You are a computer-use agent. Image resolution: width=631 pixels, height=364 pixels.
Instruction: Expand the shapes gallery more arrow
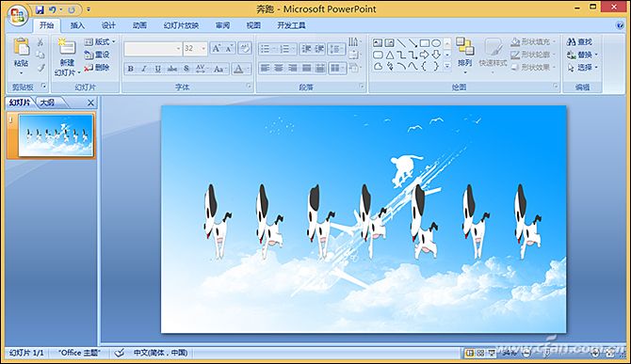click(x=447, y=66)
